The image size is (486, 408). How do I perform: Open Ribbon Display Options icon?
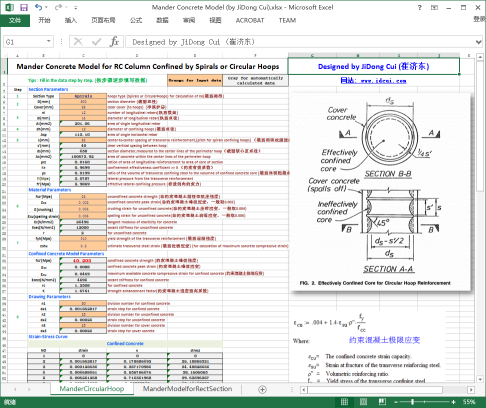pyautogui.click(x=434, y=7)
